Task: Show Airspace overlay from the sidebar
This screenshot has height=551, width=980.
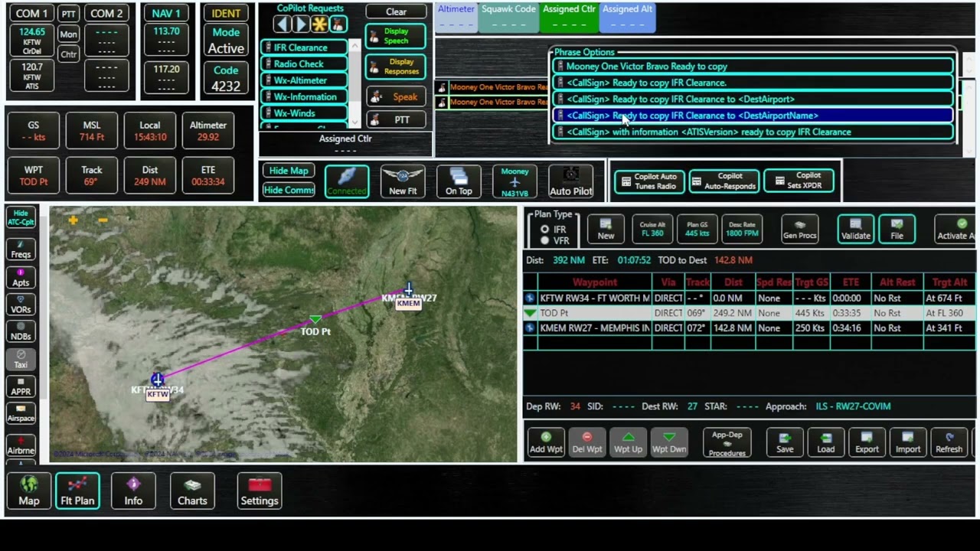Action: (21, 413)
